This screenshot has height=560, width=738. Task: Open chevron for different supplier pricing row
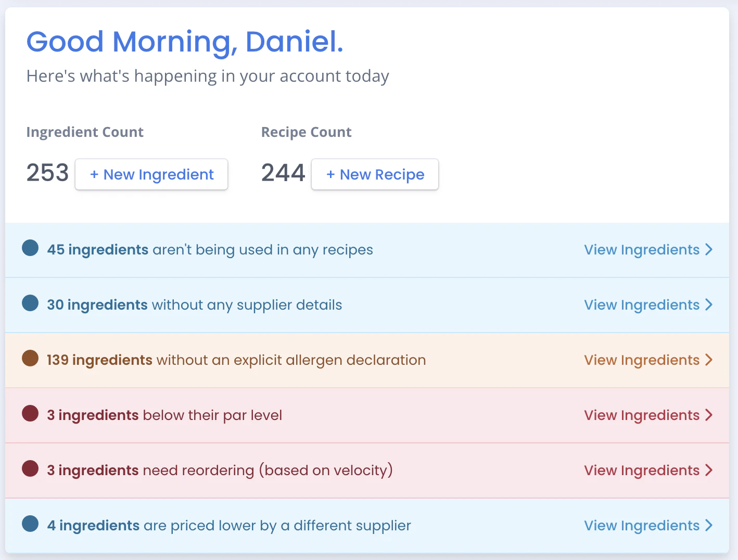click(708, 526)
